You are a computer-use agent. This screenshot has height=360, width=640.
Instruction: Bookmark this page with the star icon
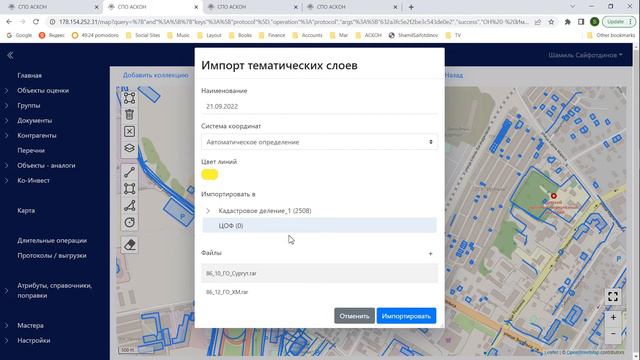(x=551, y=22)
